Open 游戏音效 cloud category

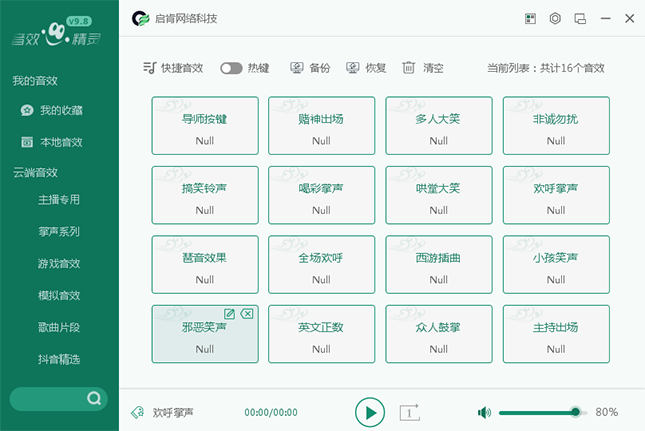(59, 264)
